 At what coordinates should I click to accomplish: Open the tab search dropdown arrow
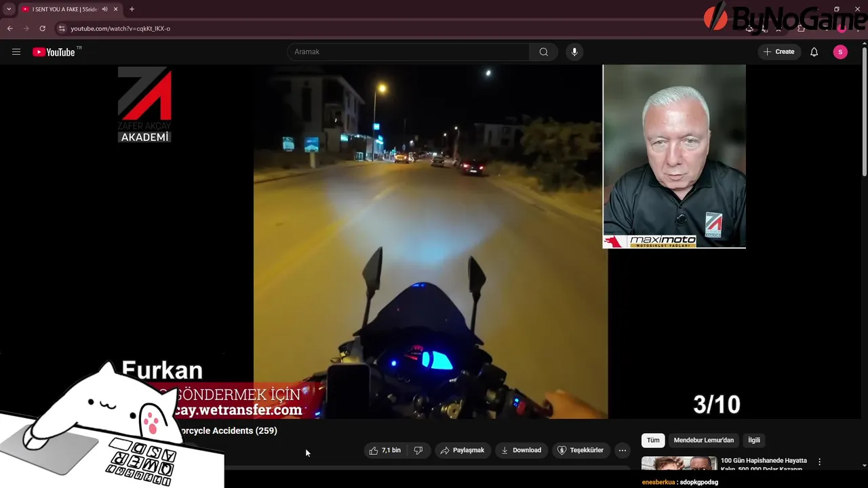9,9
